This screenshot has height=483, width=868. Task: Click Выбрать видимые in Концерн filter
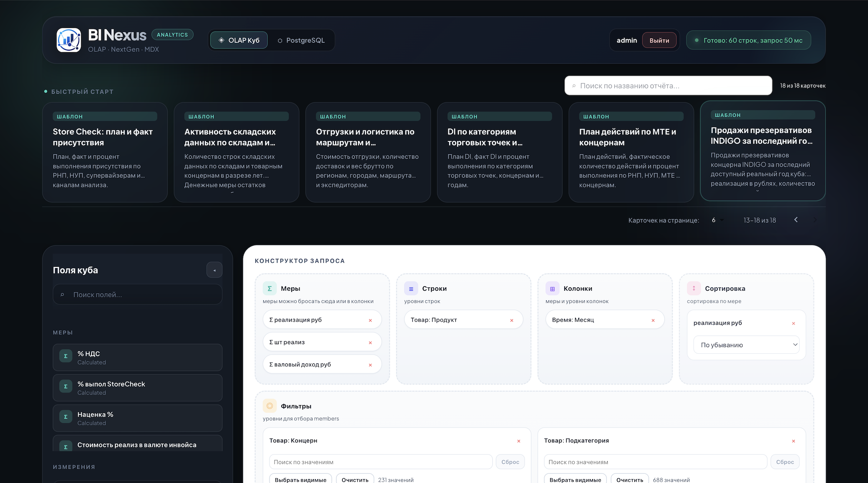point(300,479)
